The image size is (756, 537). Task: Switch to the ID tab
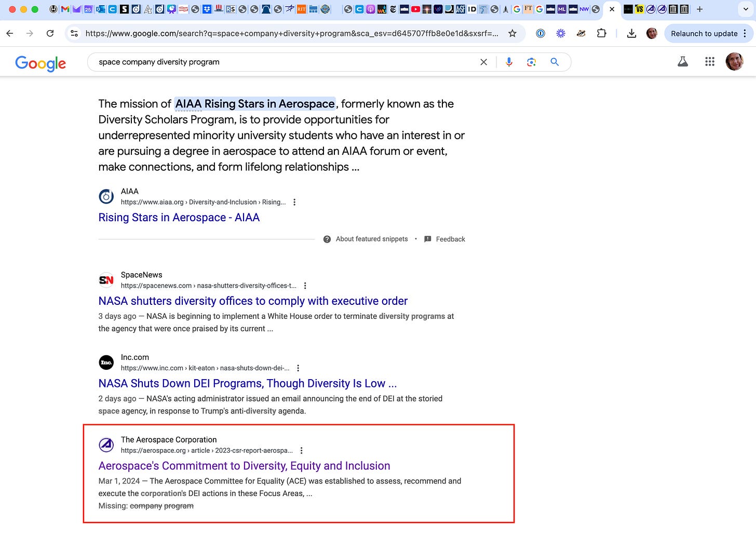(x=472, y=9)
